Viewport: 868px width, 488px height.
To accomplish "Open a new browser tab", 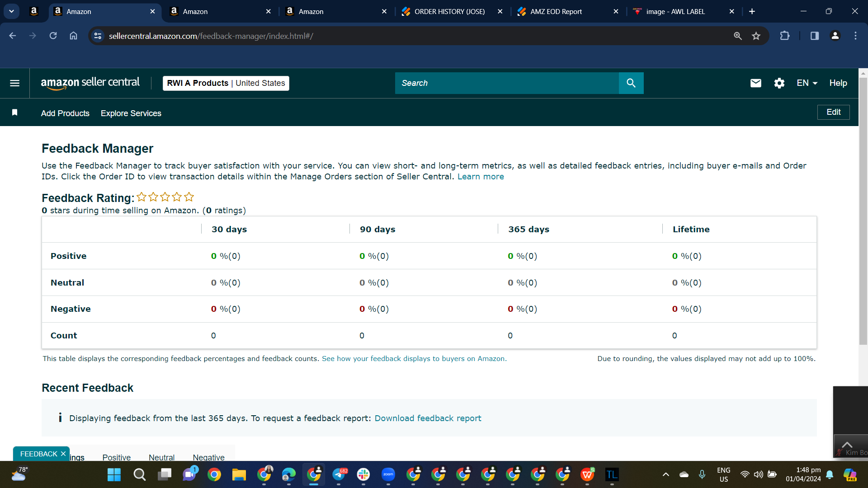I will [752, 11].
